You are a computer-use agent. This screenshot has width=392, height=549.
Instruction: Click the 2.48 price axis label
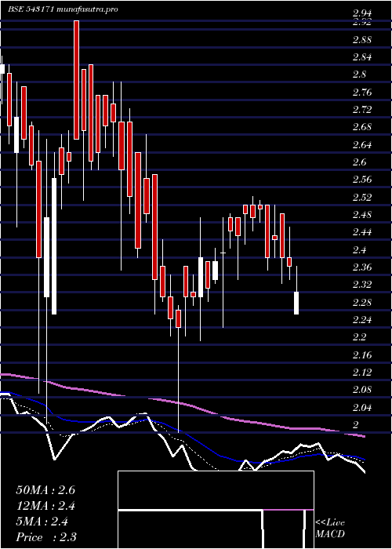362,215
